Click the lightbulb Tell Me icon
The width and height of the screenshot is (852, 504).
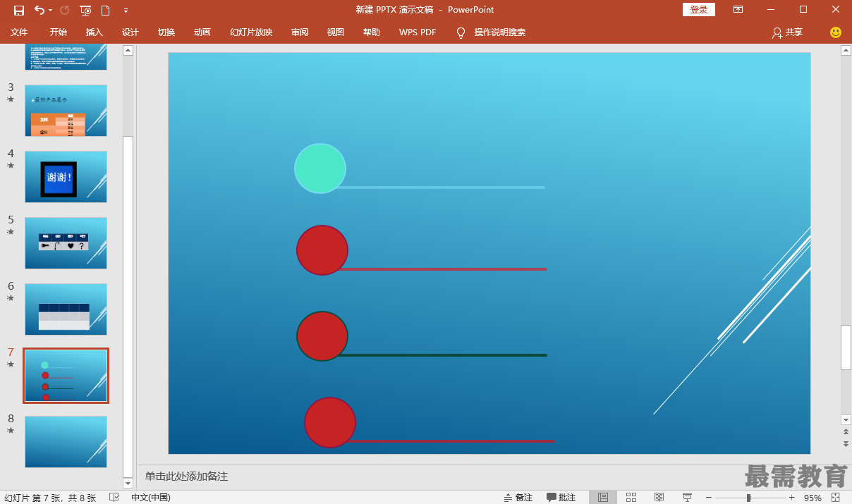coord(461,32)
